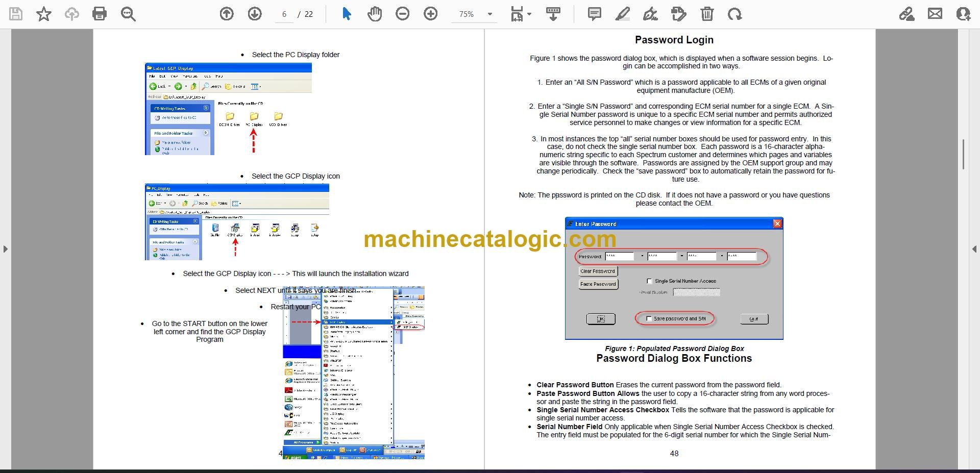980x473 pixels.
Task: Click the Password Login heading
Action: point(674,40)
